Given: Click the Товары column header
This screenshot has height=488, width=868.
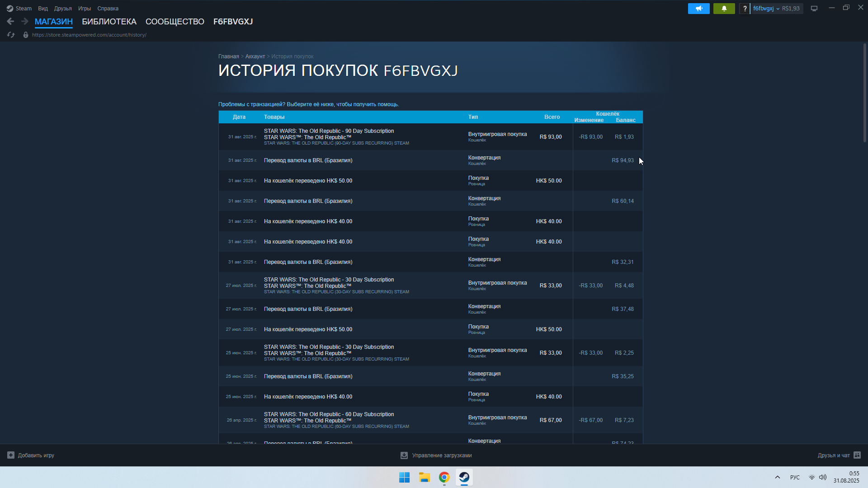Looking at the screenshot, I should pos(274,117).
